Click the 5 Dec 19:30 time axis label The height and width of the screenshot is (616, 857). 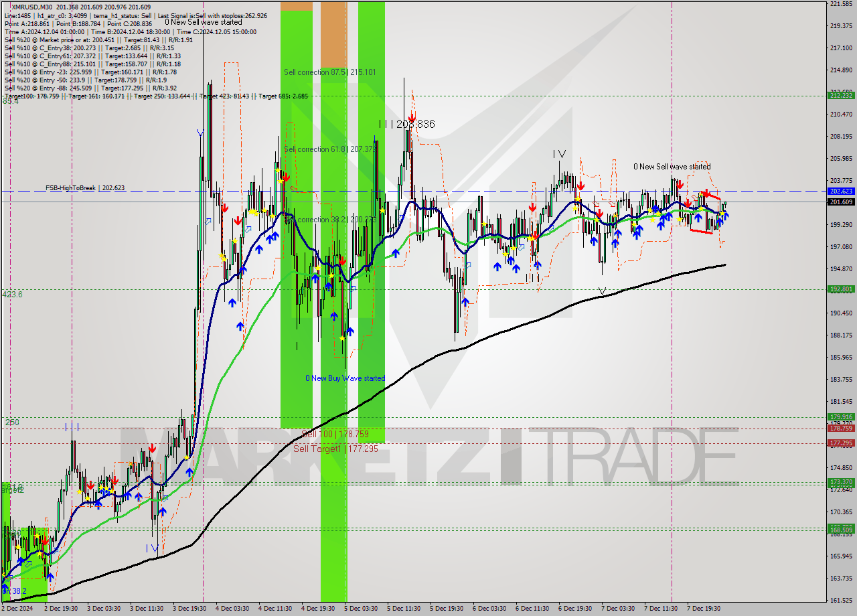(x=447, y=609)
